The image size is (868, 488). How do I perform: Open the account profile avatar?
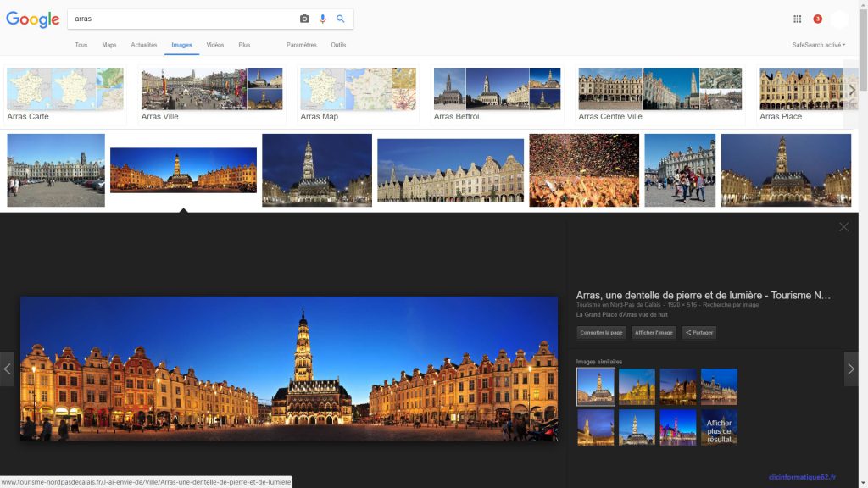[x=839, y=19]
